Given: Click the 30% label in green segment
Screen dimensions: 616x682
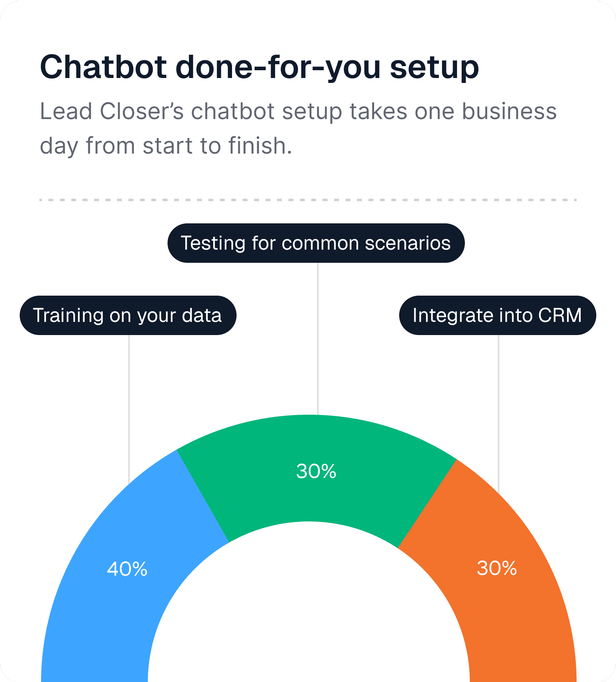Looking at the screenshot, I should point(316,471).
